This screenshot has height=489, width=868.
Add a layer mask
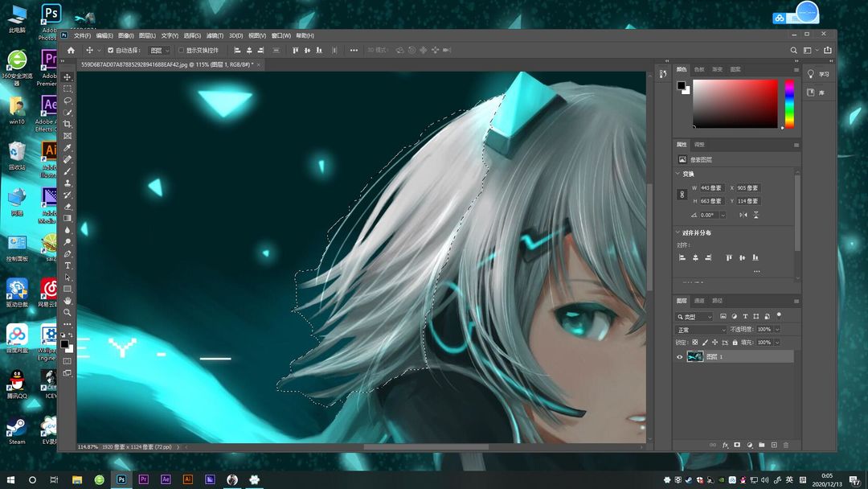(737, 446)
